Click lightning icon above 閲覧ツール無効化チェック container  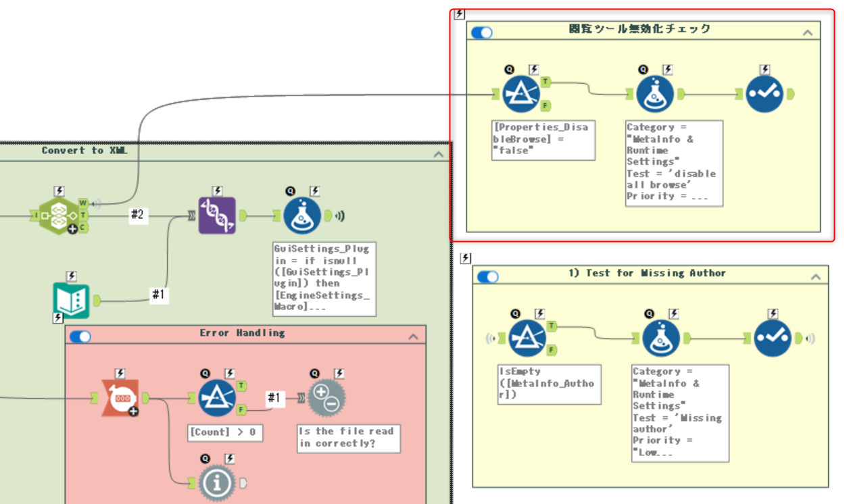coord(460,14)
